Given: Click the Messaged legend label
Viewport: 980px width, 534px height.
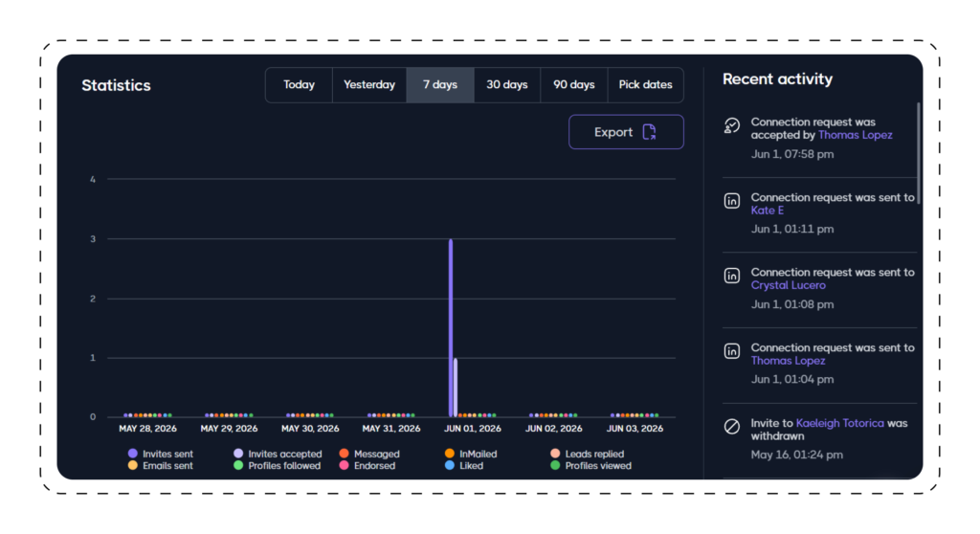Looking at the screenshot, I should (x=377, y=454).
